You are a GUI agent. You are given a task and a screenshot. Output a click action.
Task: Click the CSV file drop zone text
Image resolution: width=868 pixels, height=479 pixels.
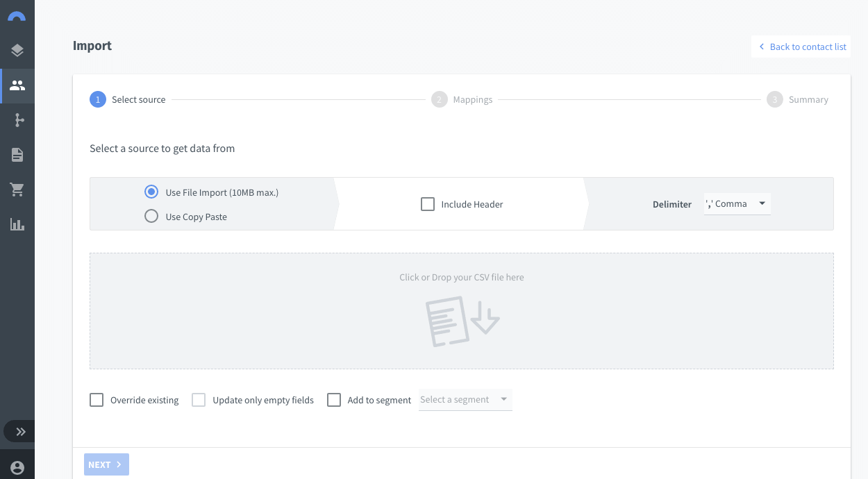click(x=462, y=277)
